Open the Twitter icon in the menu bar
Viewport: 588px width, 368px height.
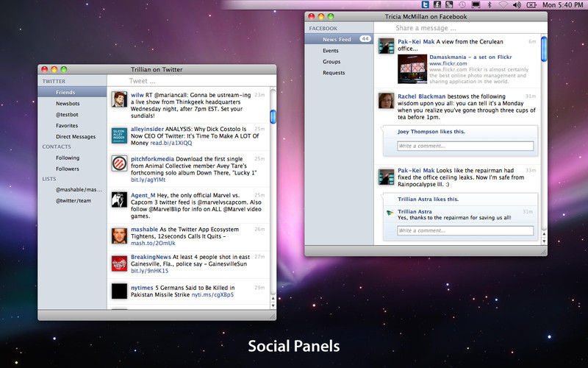426,4
